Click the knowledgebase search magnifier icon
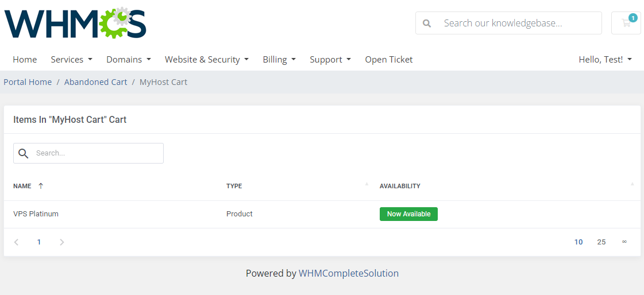 point(427,24)
